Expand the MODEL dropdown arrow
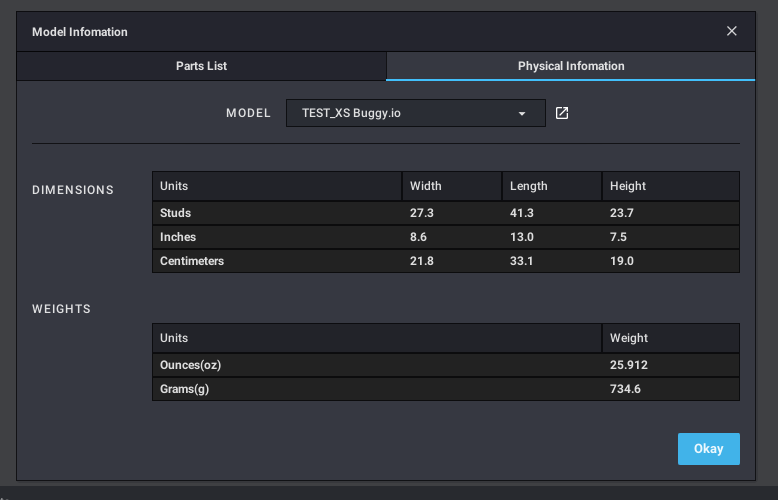This screenshot has height=500, width=778. [x=521, y=114]
